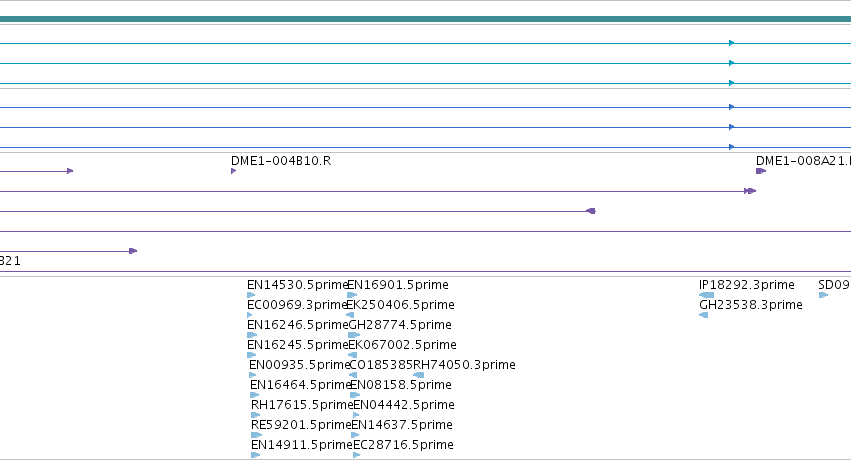Click the RE59201.5prime EST label
The width and height of the screenshot is (851, 460).
coord(301,425)
